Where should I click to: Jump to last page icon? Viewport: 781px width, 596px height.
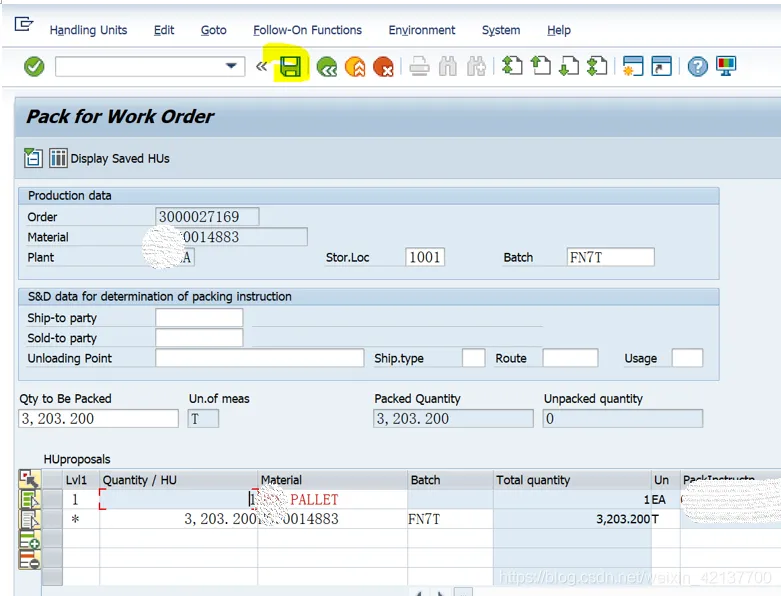[x=597, y=66]
